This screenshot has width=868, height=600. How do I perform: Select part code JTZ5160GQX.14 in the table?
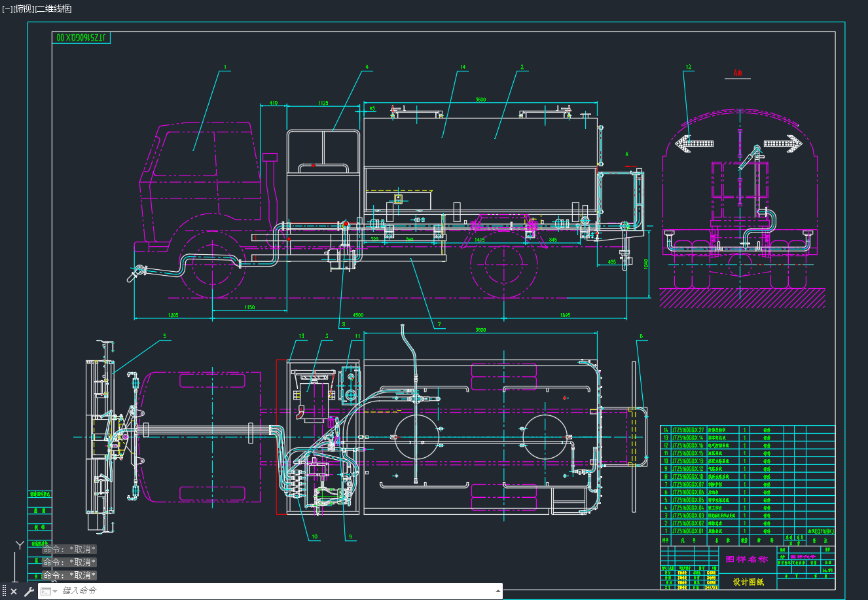(x=688, y=438)
